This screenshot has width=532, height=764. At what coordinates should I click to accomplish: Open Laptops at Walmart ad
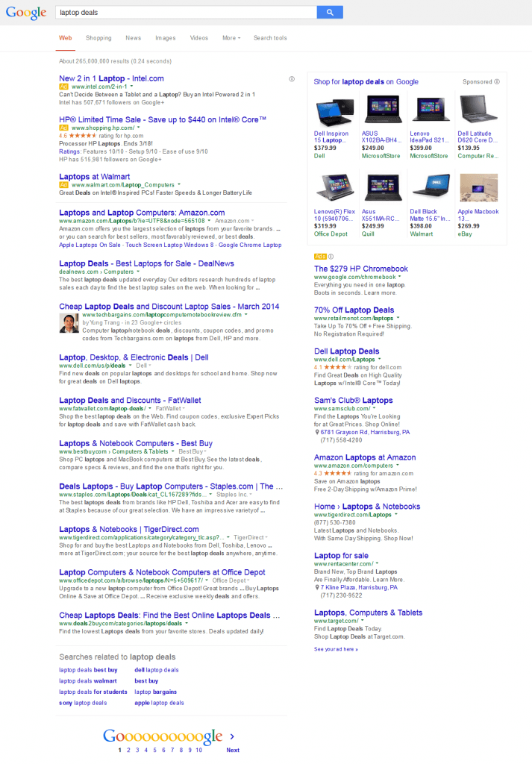[x=94, y=176]
